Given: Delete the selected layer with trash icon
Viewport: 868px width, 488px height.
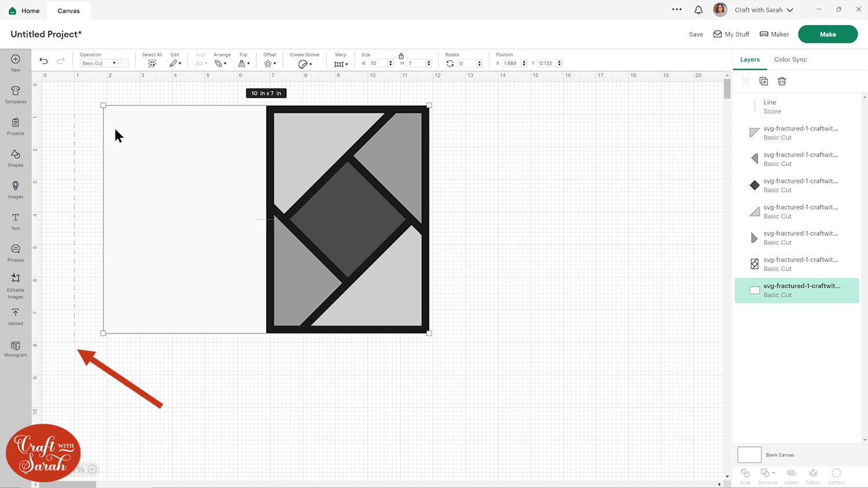Looking at the screenshot, I should [x=782, y=82].
